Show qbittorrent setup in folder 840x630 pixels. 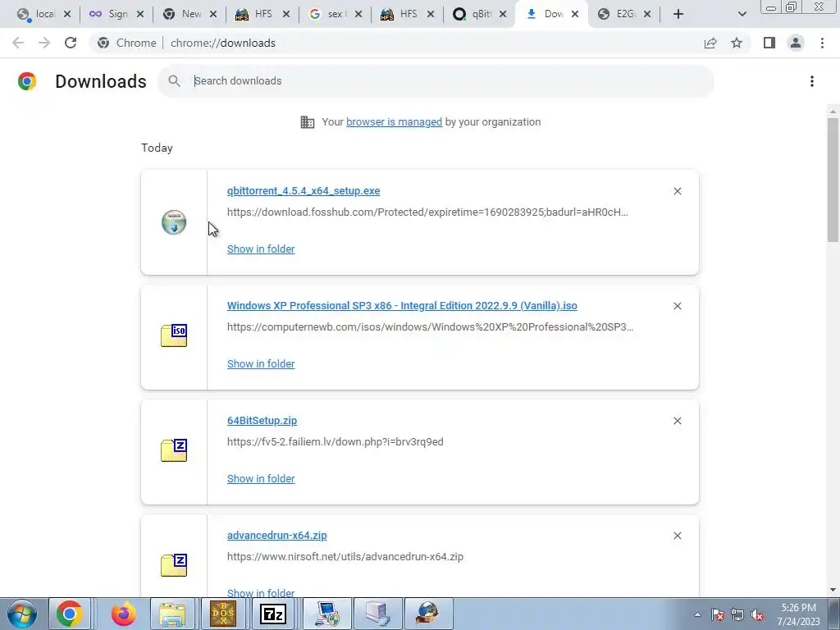click(x=261, y=249)
